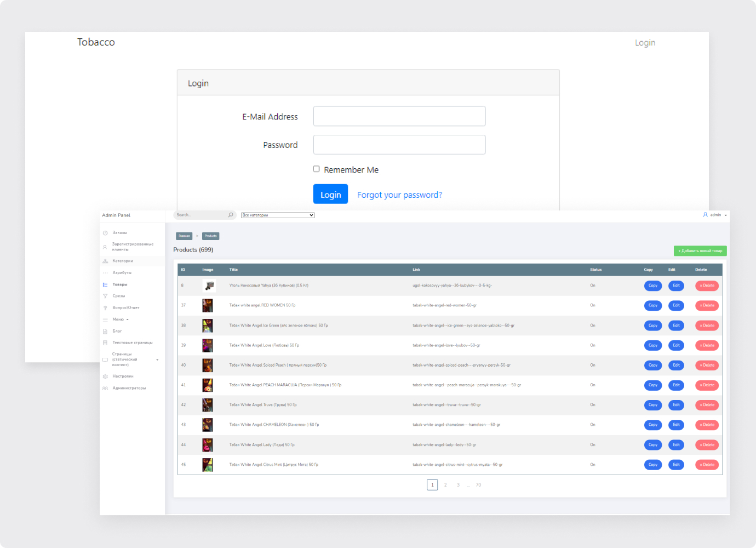Image resolution: width=756 pixels, height=548 pixels.
Task: Click the Меню hamburger icon in sidebar
Action: click(x=105, y=319)
